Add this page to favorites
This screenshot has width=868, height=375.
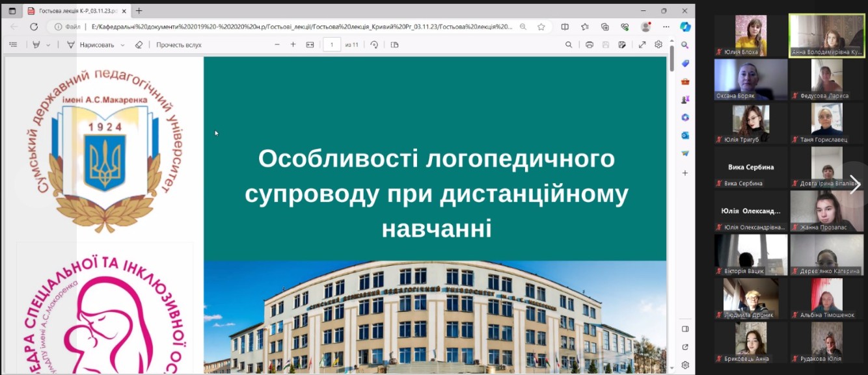(541, 27)
